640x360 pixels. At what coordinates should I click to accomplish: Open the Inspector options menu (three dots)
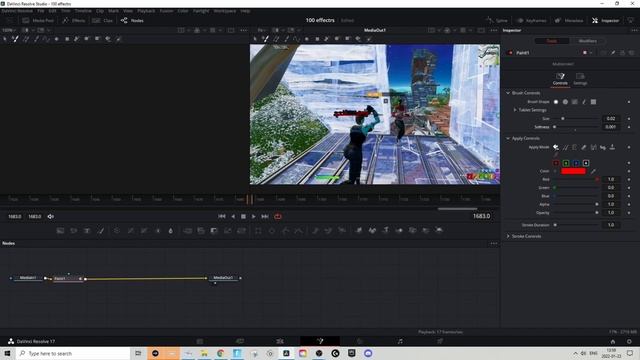[634, 30]
